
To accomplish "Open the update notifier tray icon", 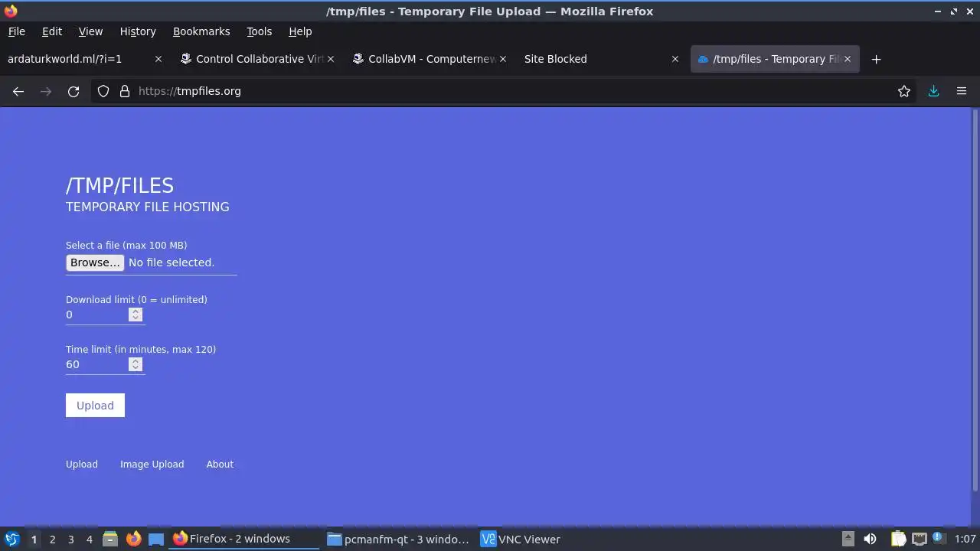I will tap(938, 539).
